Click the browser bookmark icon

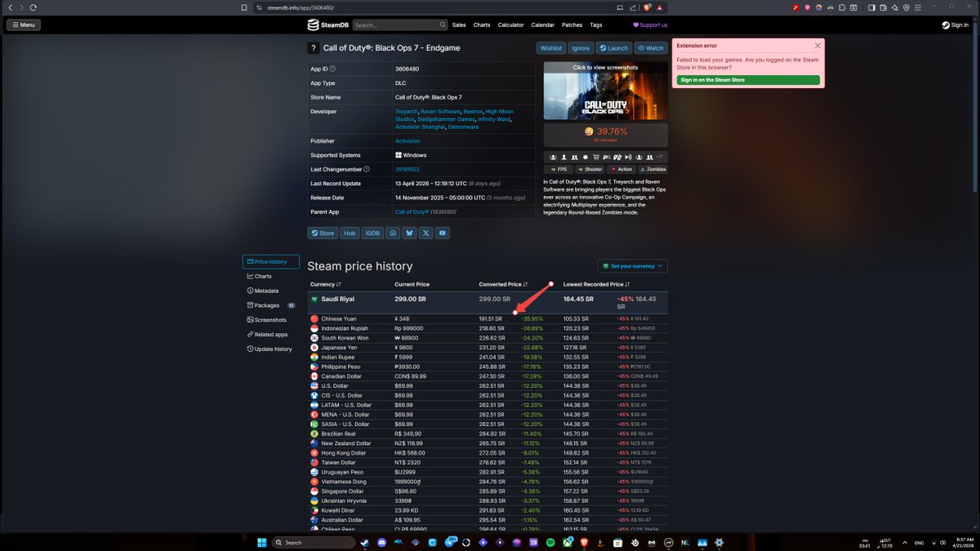click(x=244, y=7)
